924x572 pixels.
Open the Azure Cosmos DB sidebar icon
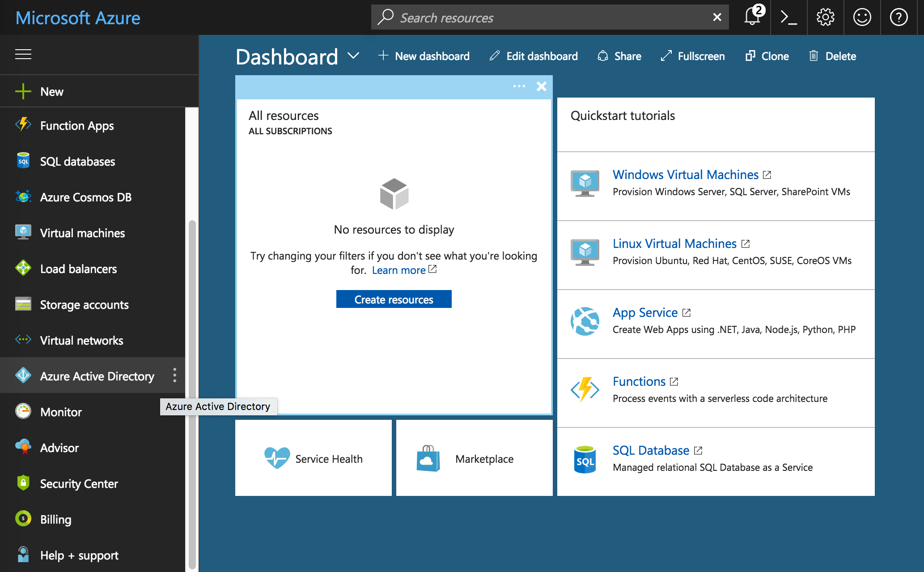click(23, 197)
